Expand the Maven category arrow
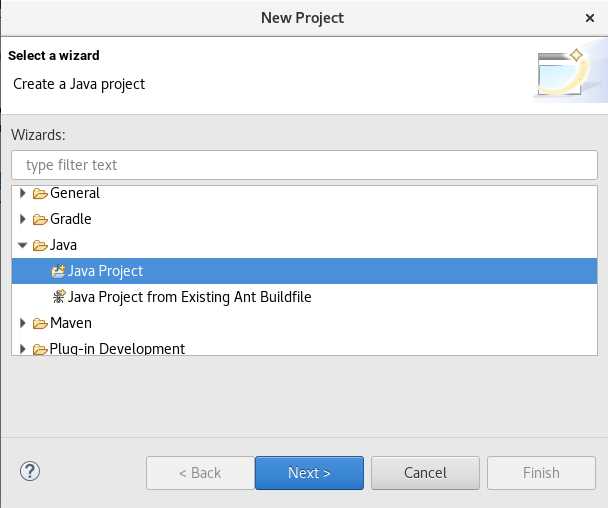 click(x=22, y=323)
